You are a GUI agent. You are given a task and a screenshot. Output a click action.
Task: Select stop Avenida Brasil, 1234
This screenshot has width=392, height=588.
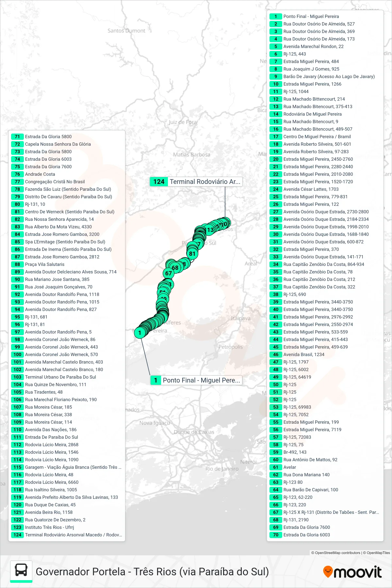(297, 354)
